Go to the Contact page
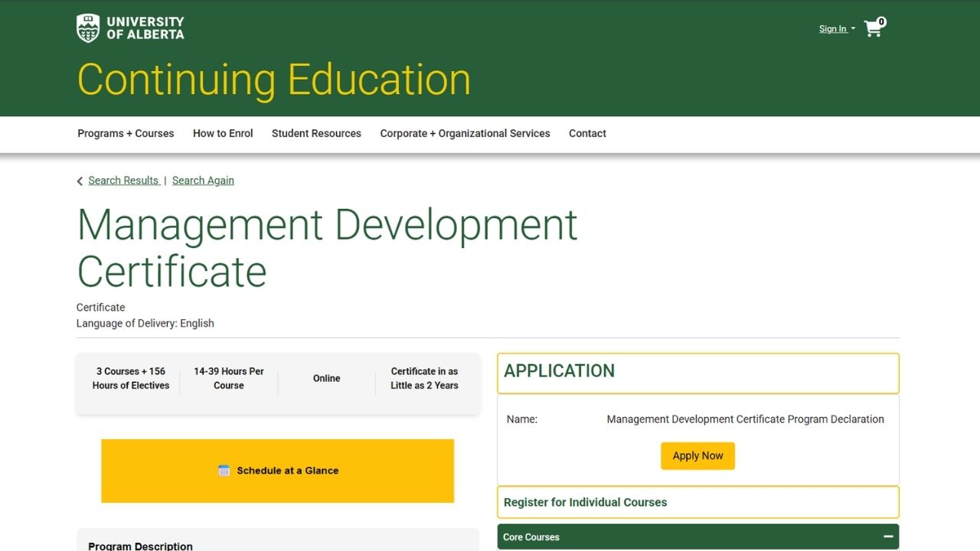Viewport: 980px width, 551px height. 587,133
